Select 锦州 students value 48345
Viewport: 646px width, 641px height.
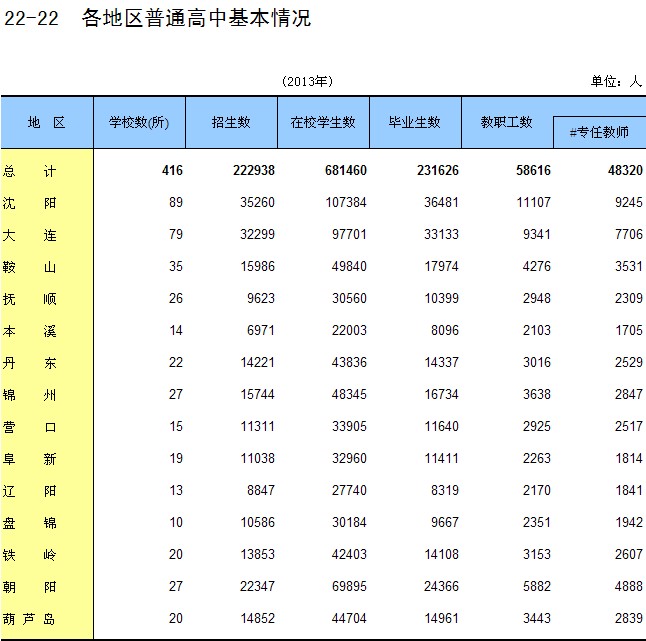349,394
